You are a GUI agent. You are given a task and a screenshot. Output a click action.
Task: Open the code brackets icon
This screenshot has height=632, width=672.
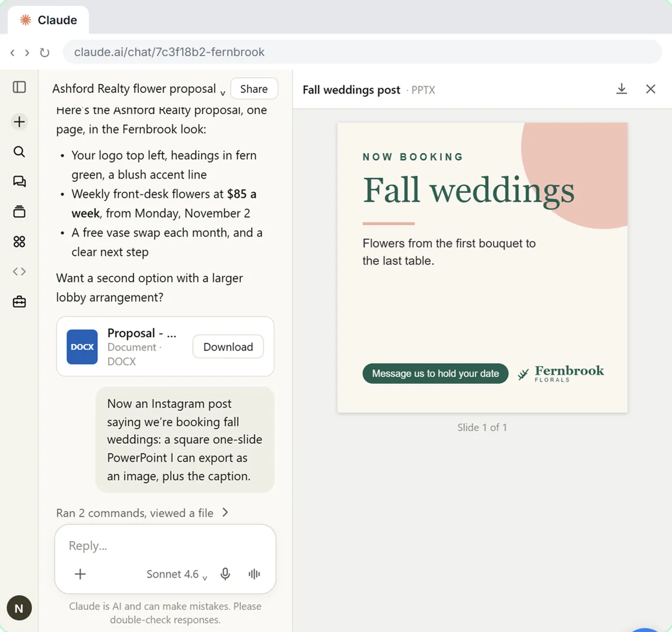(x=19, y=272)
